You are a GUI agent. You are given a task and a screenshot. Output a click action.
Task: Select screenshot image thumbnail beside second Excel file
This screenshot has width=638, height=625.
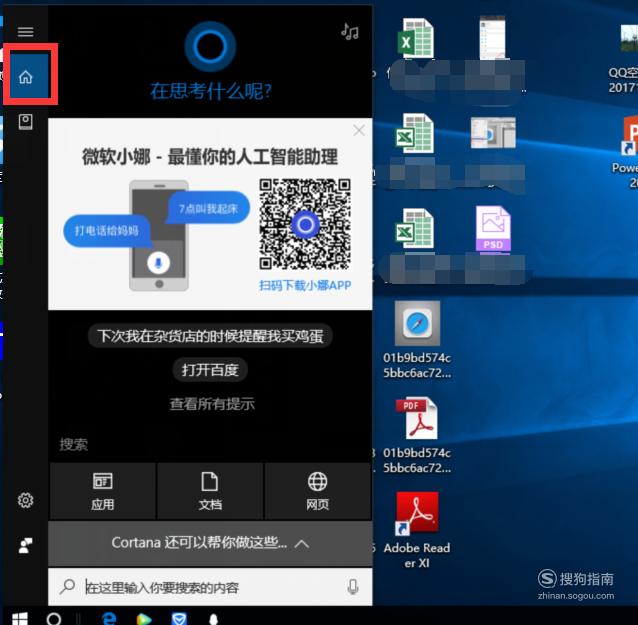493,133
